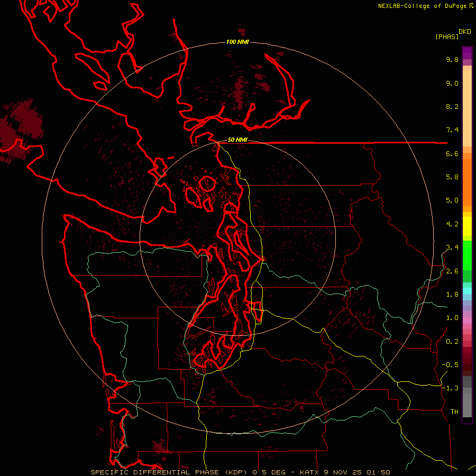
Task: Pick the purple top color of the scale
Action: 467,53
